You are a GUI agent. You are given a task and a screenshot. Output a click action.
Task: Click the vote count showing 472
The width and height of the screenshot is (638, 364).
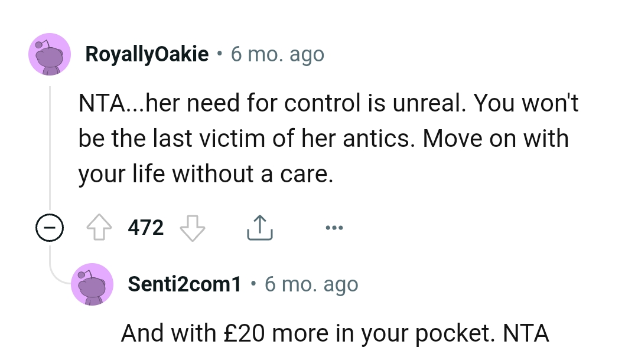pos(145,227)
